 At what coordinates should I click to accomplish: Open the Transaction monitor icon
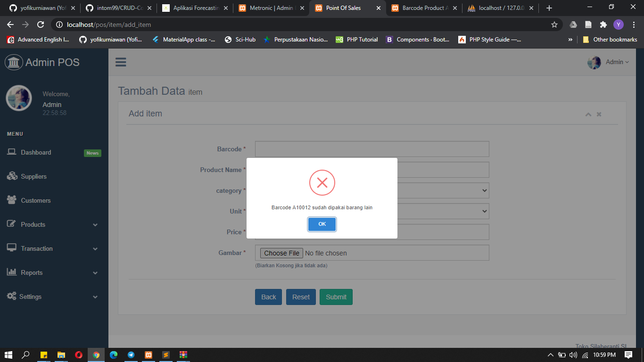pyautogui.click(x=12, y=248)
